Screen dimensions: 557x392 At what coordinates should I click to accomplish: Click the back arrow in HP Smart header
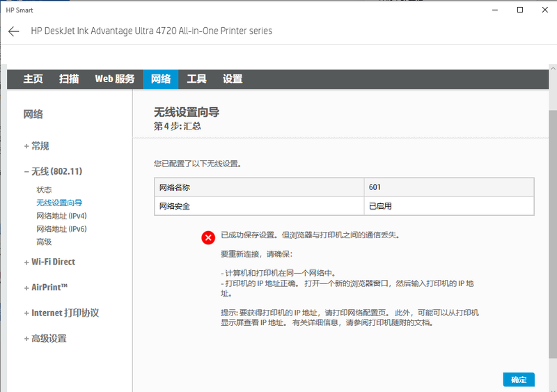click(13, 31)
